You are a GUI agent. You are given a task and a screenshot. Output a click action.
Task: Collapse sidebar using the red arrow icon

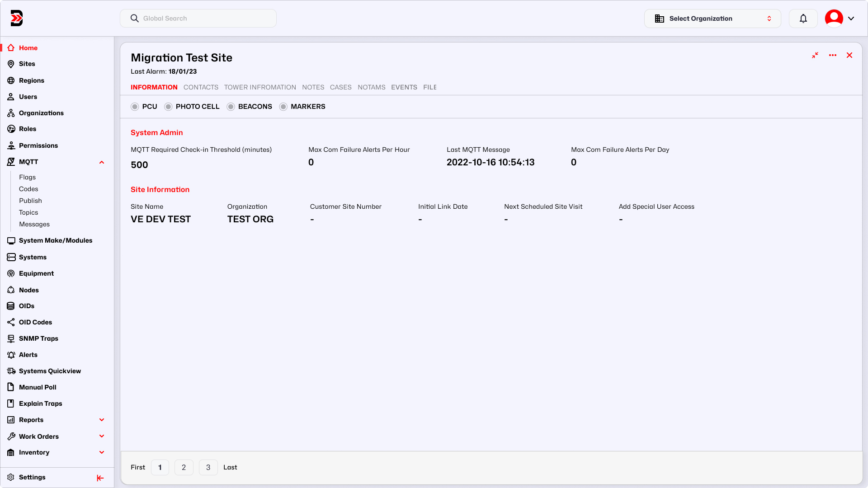100,478
